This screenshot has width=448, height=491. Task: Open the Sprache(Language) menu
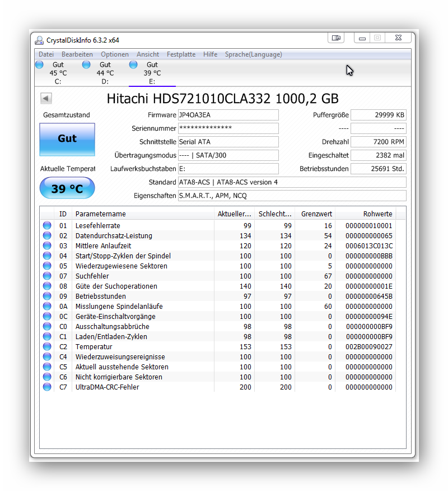pyautogui.click(x=254, y=54)
